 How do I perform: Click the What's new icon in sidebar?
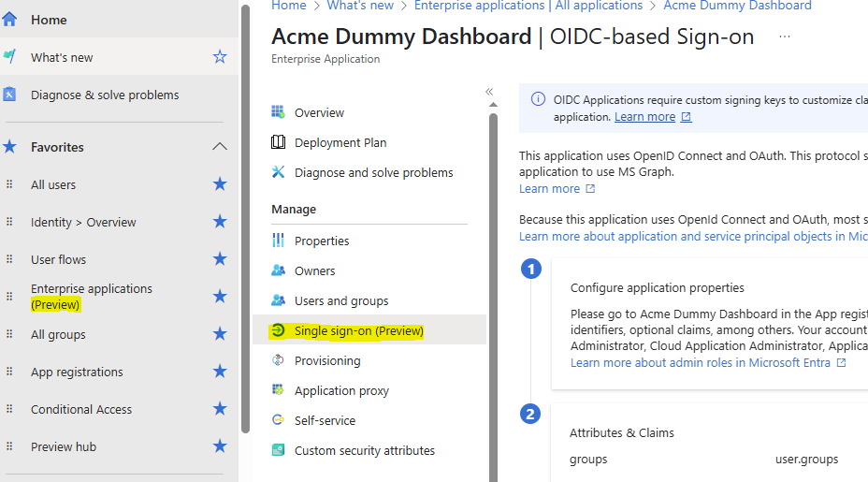(x=8, y=56)
